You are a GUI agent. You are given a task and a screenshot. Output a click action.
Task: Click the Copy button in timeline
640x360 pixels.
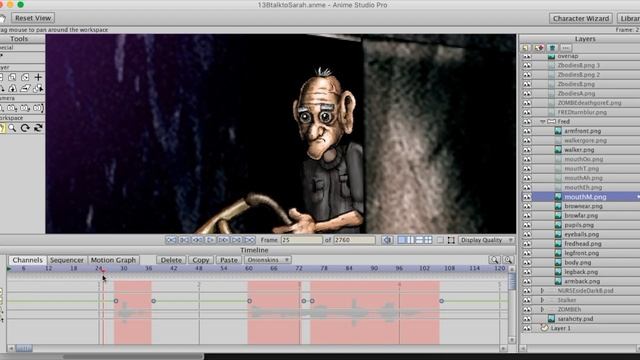coord(200,260)
